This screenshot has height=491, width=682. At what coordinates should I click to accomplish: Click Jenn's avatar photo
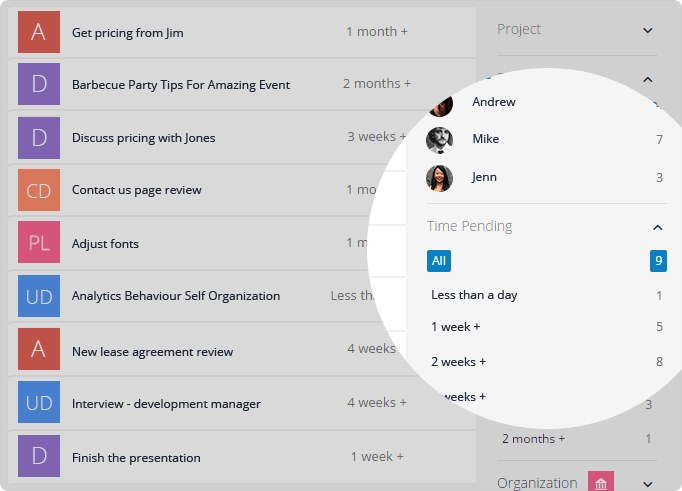439,178
